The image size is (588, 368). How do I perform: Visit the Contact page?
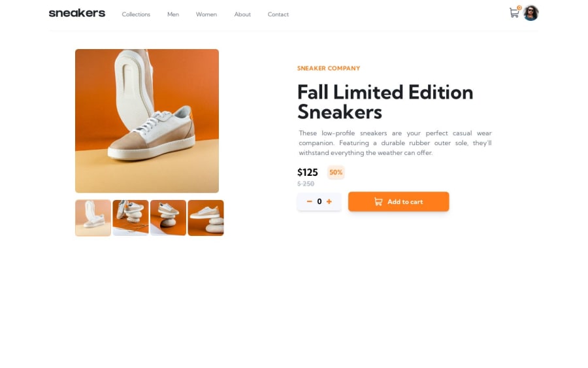coord(278,14)
